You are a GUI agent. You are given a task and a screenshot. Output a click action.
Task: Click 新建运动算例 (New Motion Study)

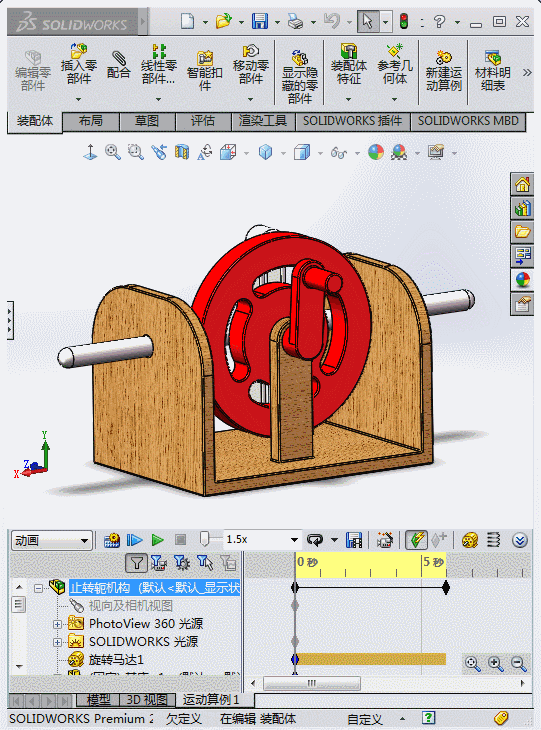pyautogui.click(x=444, y=70)
